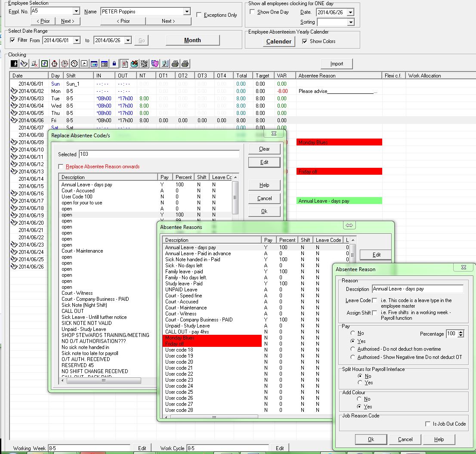
Task: Click the Description field in Absentee Reason dialog
Action: coord(417,289)
